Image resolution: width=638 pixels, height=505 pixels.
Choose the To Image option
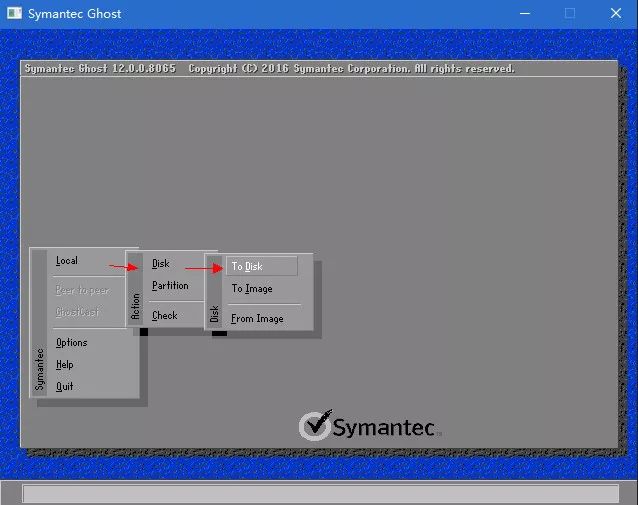click(x=252, y=289)
